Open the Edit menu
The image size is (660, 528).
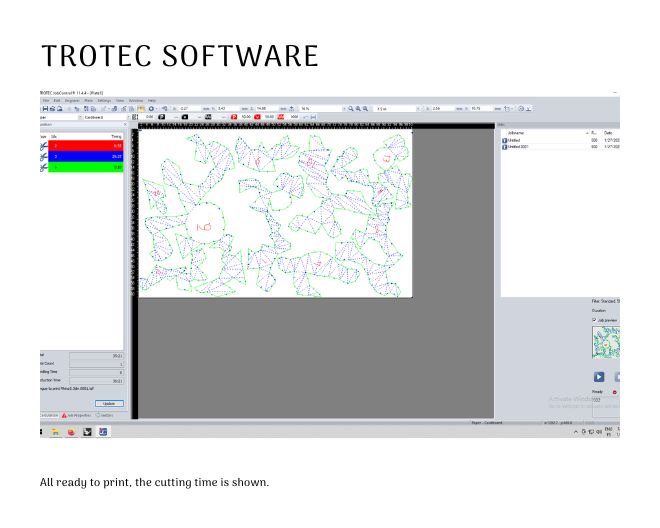(x=57, y=101)
